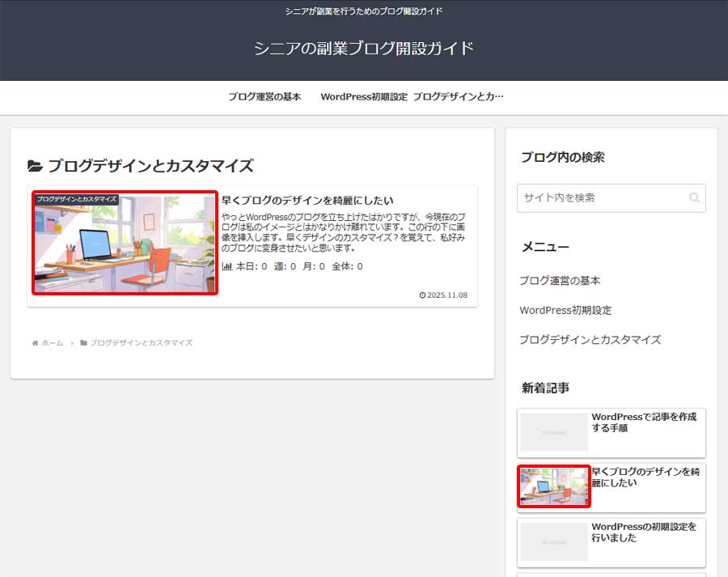Viewport: 728px width, 577px height.
Task: Click the NO IMAGE placeholder for WordPressで記事を作成する手順
Action: click(553, 432)
